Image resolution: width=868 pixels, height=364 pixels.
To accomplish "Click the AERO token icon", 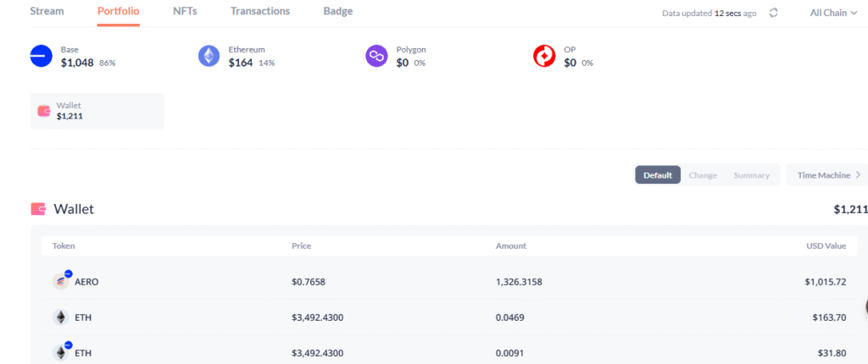I will 61,282.
